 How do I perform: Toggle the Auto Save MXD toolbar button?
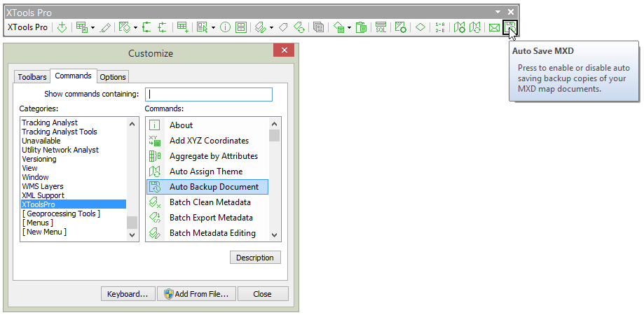pyautogui.click(x=510, y=27)
